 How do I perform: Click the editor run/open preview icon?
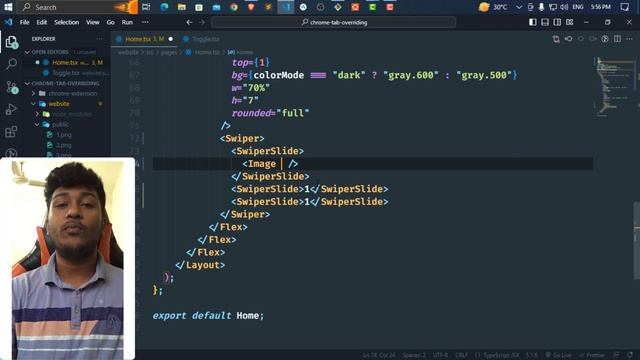point(605,39)
